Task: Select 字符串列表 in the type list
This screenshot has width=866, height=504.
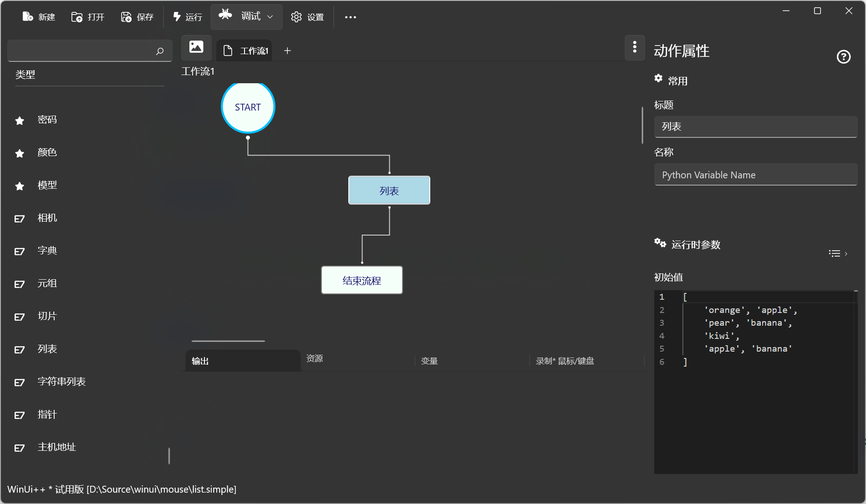Action: pyautogui.click(x=61, y=382)
